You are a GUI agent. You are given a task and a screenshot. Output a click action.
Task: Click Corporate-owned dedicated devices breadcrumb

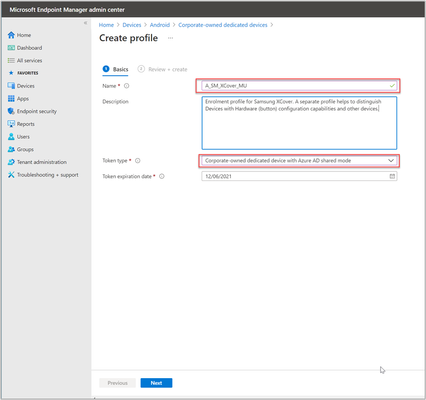223,25
